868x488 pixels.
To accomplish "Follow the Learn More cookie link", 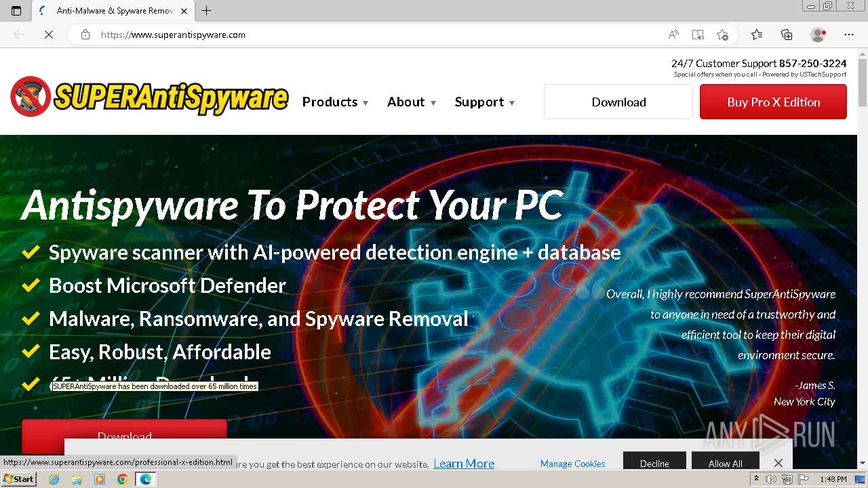I will pos(464,464).
